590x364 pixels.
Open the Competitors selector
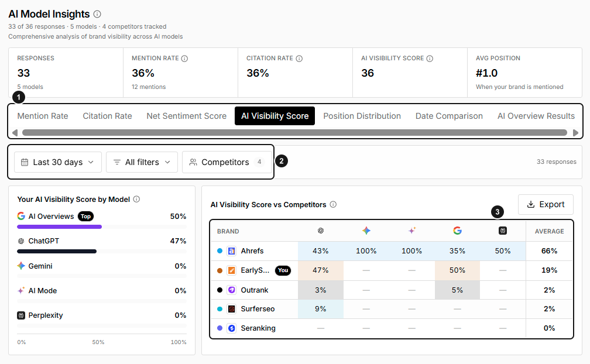(227, 162)
